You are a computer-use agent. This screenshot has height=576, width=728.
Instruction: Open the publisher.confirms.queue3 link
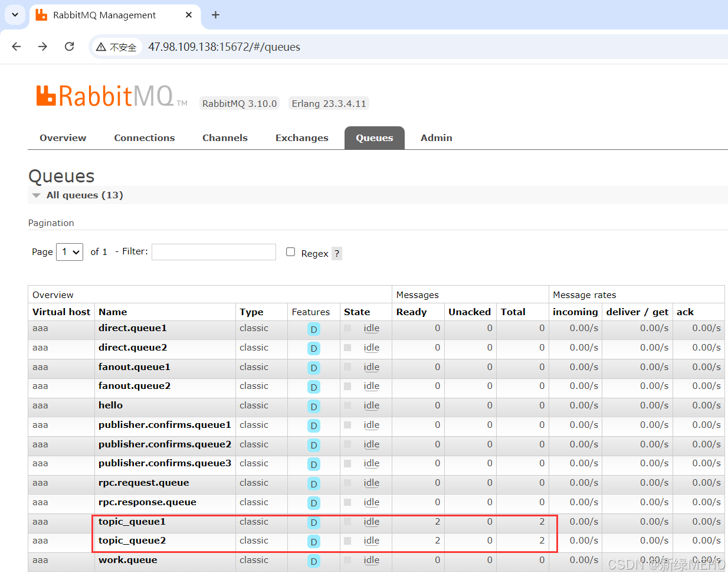[x=165, y=463]
